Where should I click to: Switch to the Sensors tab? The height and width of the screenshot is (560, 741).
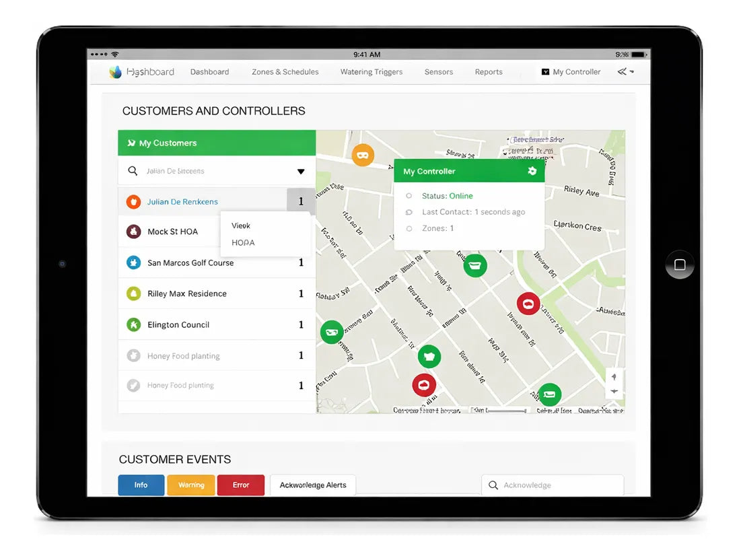point(439,72)
